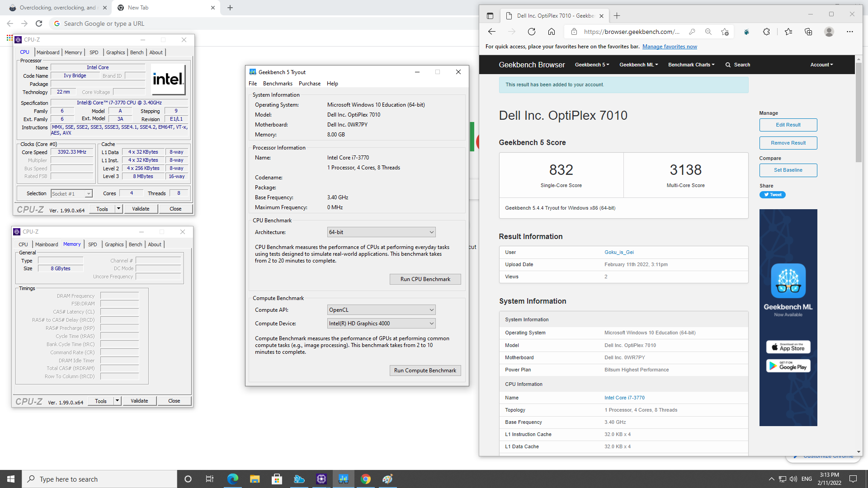Click Validate in top CPU-Z window

[x=141, y=209]
